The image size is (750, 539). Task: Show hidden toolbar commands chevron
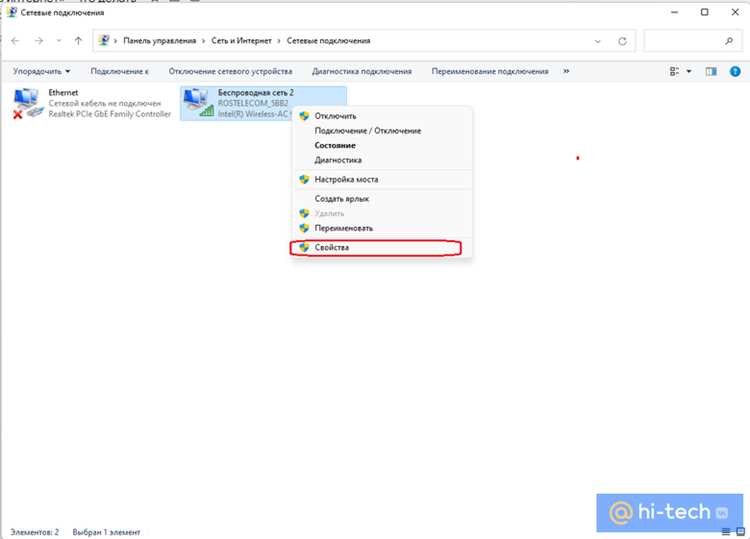(566, 71)
